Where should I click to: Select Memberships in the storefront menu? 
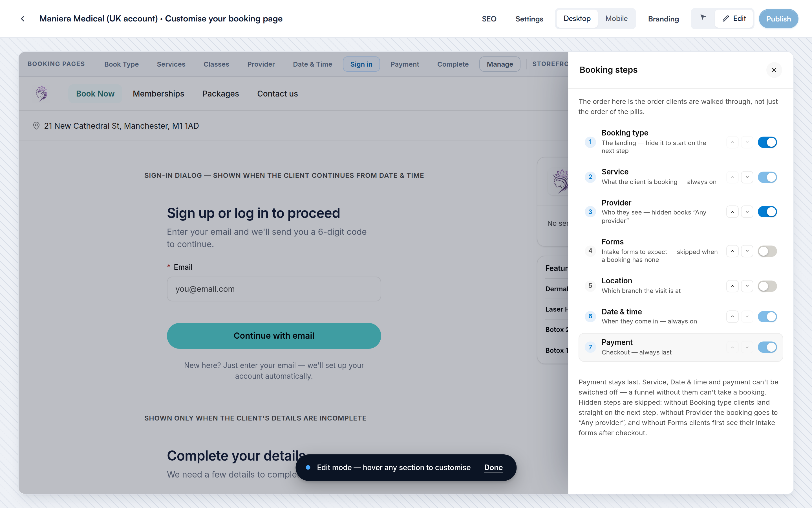[158, 94]
